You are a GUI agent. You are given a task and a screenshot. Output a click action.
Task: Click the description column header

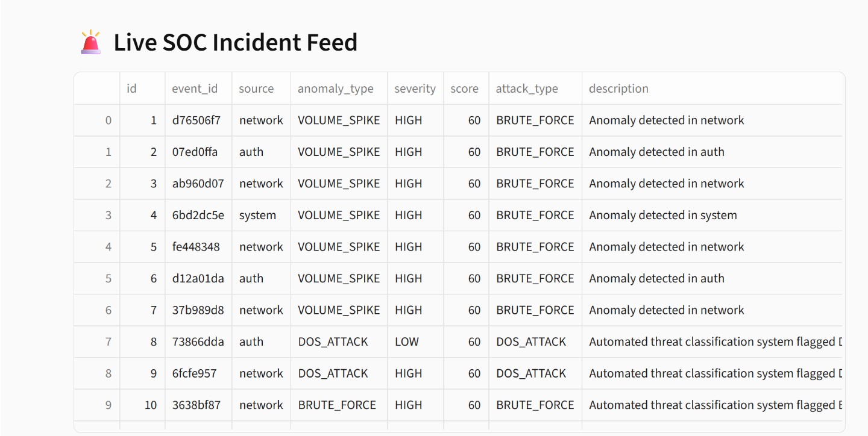coord(712,89)
